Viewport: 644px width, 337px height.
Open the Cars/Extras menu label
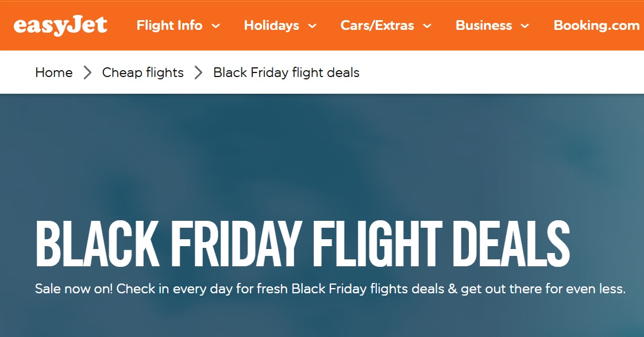click(377, 26)
